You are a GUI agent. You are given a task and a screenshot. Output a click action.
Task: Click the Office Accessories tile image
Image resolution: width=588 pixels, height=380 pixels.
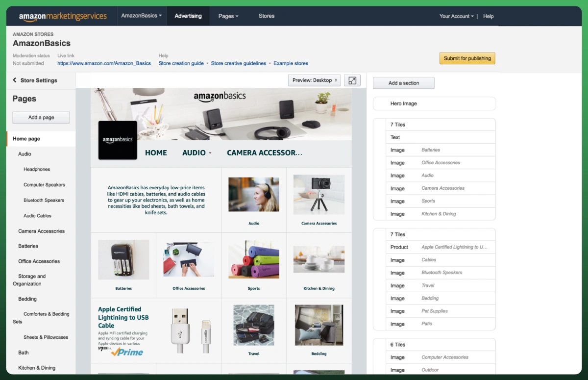189,259
